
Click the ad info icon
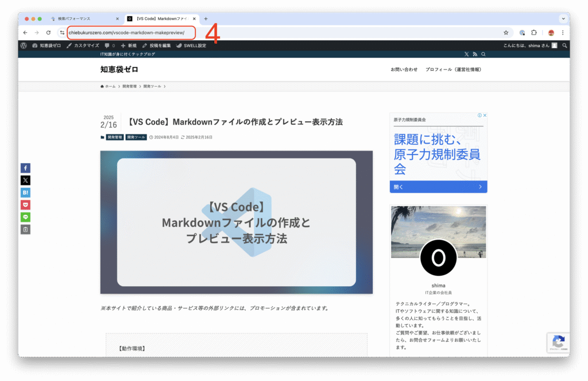479,116
